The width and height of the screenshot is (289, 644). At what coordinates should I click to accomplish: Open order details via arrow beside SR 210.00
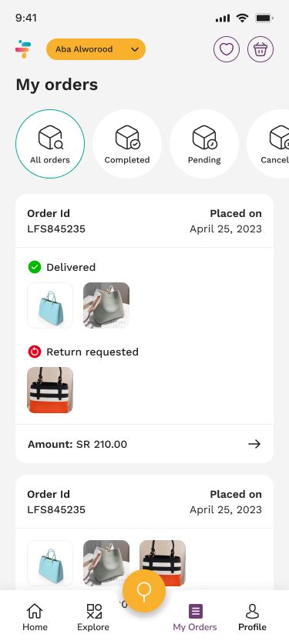coord(254,444)
